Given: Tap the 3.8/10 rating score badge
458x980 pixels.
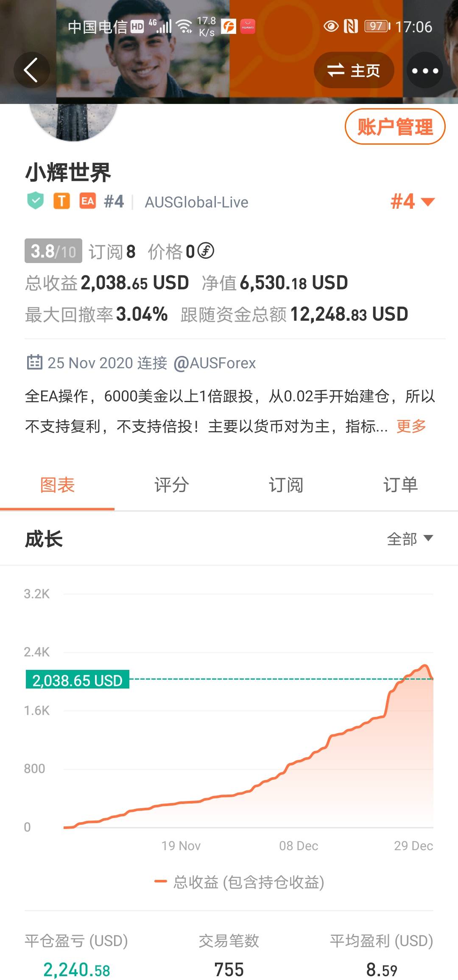Looking at the screenshot, I should (x=53, y=251).
